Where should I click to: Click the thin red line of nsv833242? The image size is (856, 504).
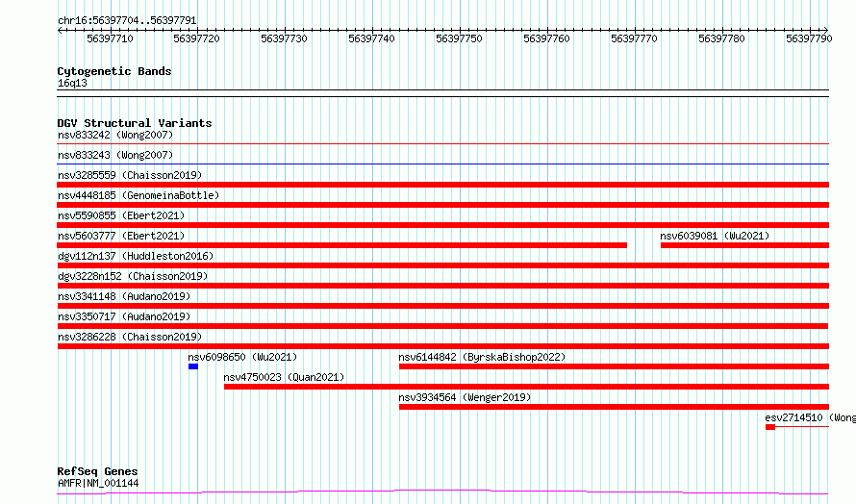442,144
